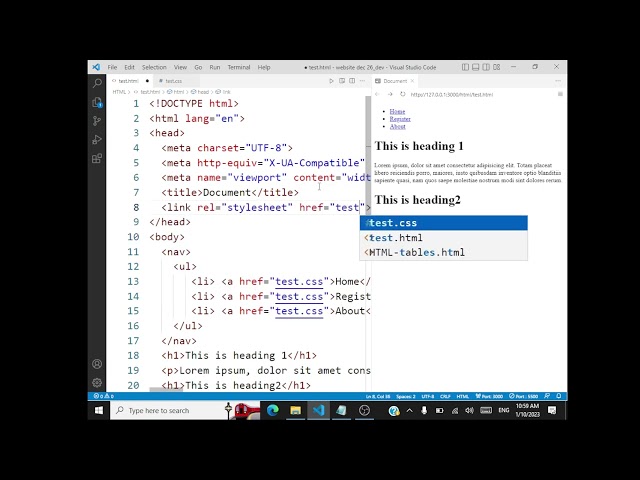
Task: Change language mode via HTML status item
Action: click(x=462, y=396)
